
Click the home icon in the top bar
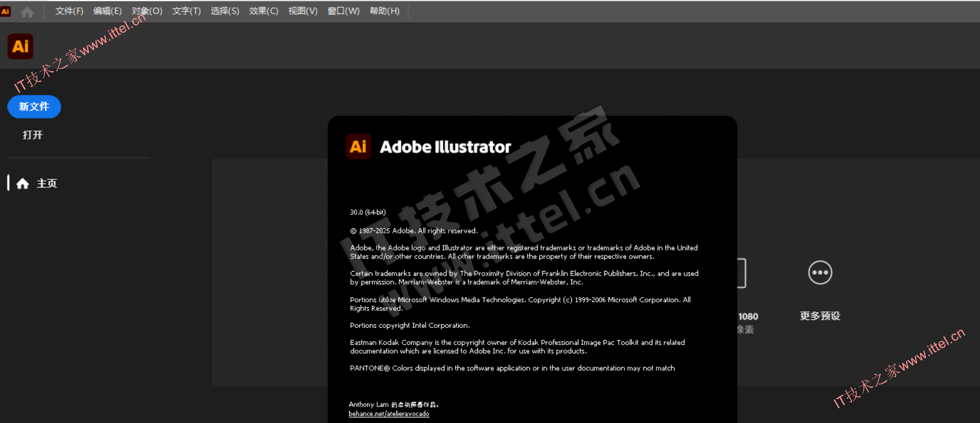pyautogui.click(x=27, y=11)
